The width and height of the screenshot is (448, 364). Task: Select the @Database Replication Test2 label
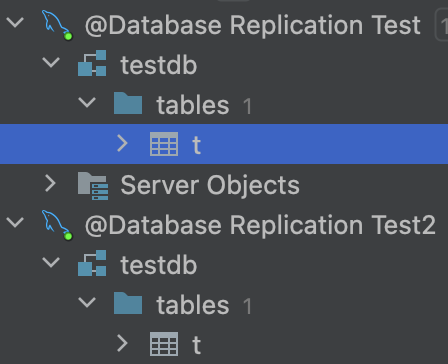click(260, 225)
